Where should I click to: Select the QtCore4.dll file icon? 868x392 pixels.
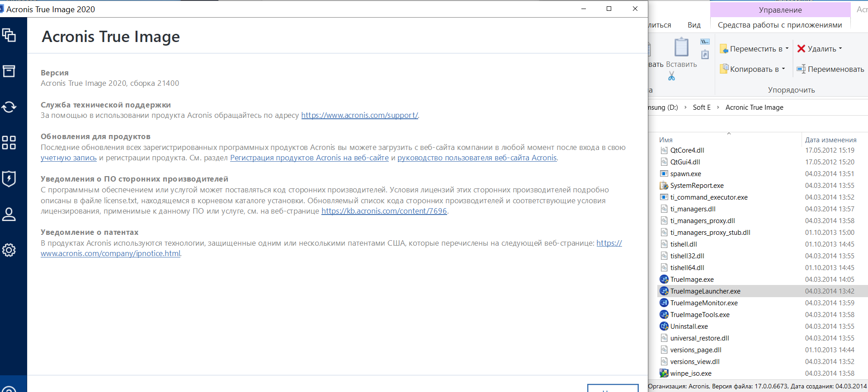(664, 150)
